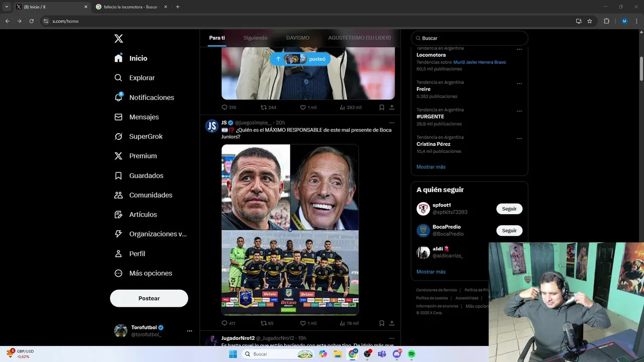Open Inicio in the sidebar
Viewport: 644px width, 362px height.
pos(131,58)
